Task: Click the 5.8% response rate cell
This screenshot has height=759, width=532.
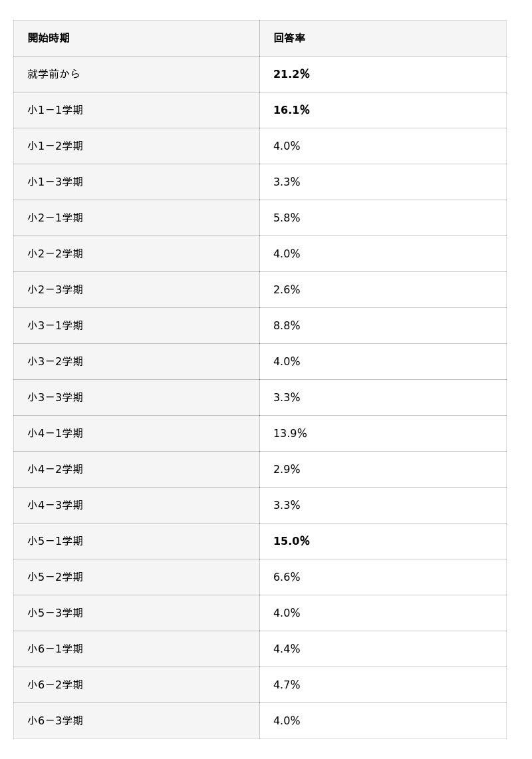Action: tap(287, 218)
